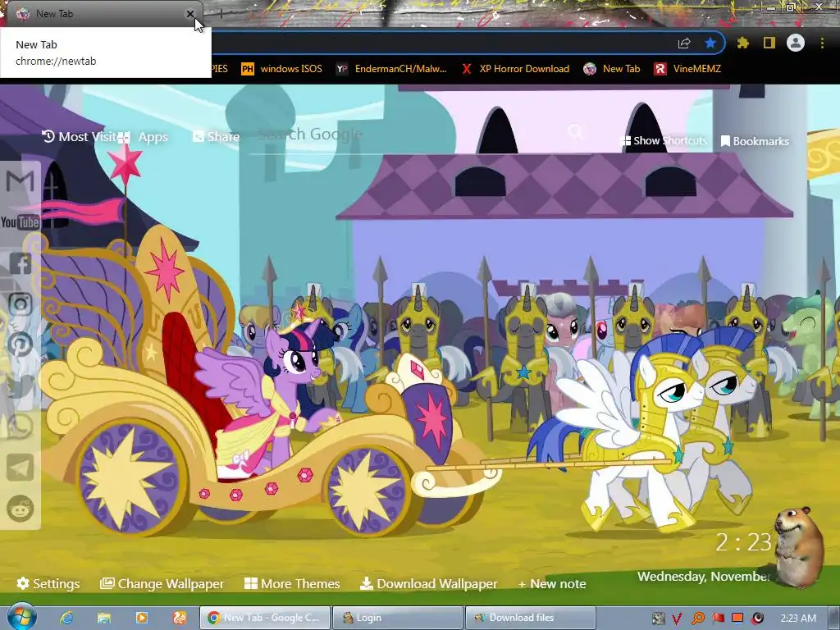Switch to New Tab - Google Chrome taskbar window
The height and width of the screenshot is (630, 840).
click(265, 618)
